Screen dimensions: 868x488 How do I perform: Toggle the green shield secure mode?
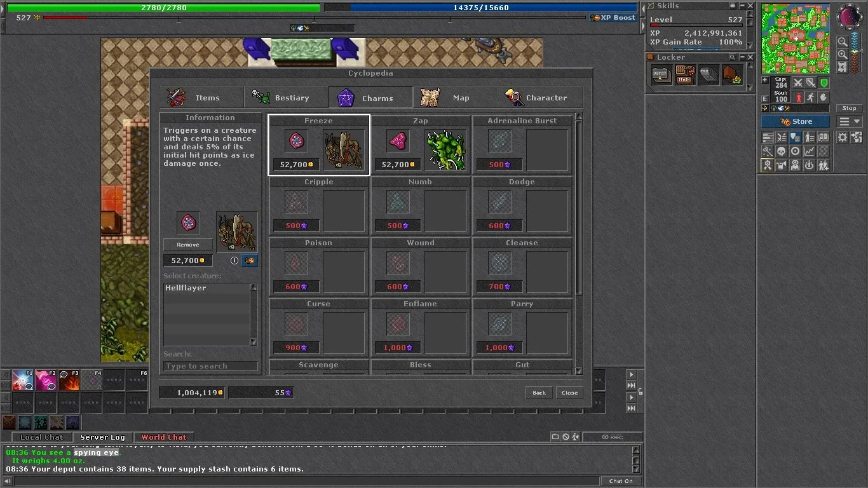click(x=824, y=83)
